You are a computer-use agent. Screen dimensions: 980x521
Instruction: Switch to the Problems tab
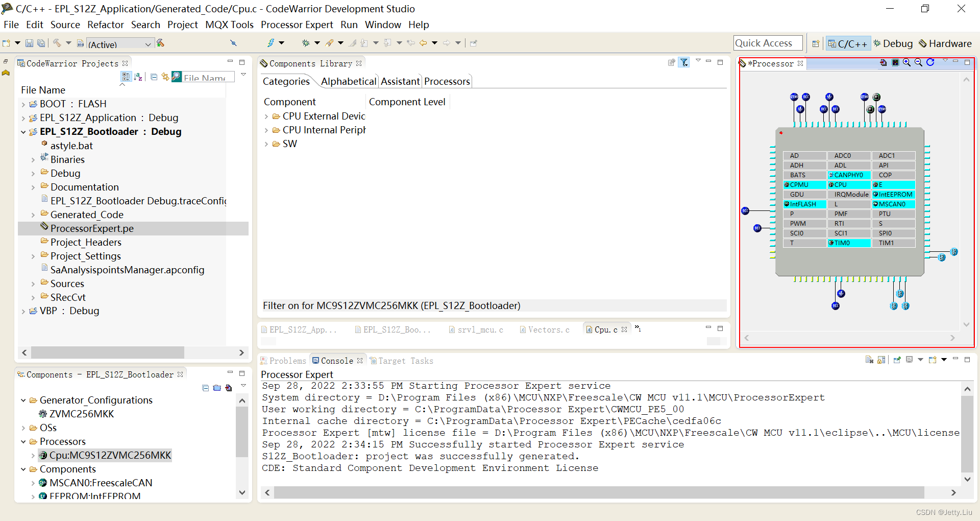tap(283, 361)
